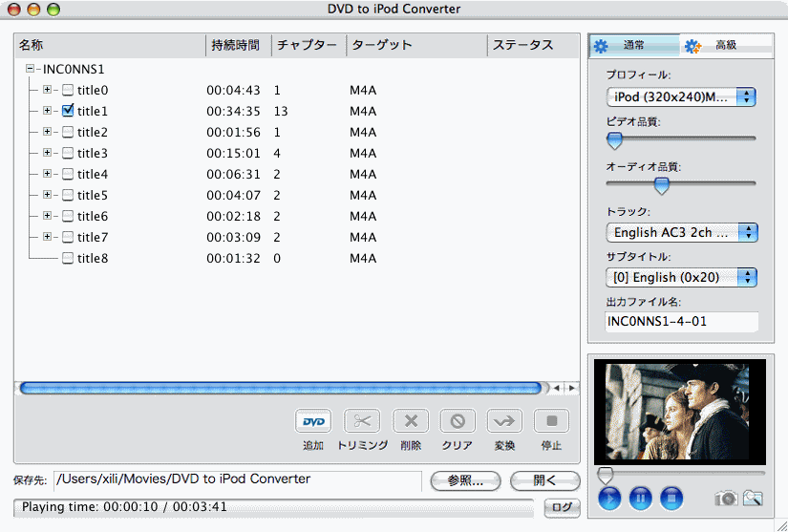Pause the preview video
788x532 pixels.
click(x=640, y=499)
